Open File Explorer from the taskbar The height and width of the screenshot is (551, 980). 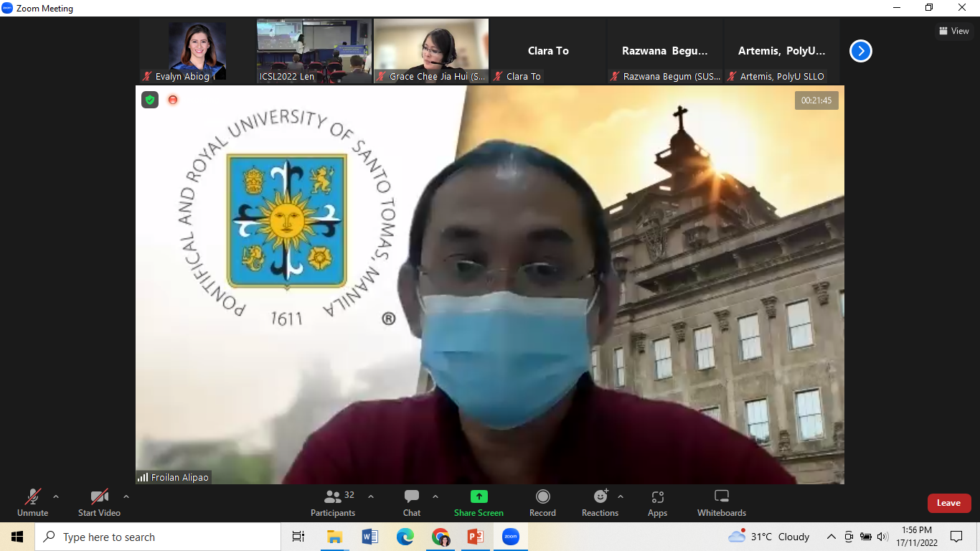coord(334,537)
